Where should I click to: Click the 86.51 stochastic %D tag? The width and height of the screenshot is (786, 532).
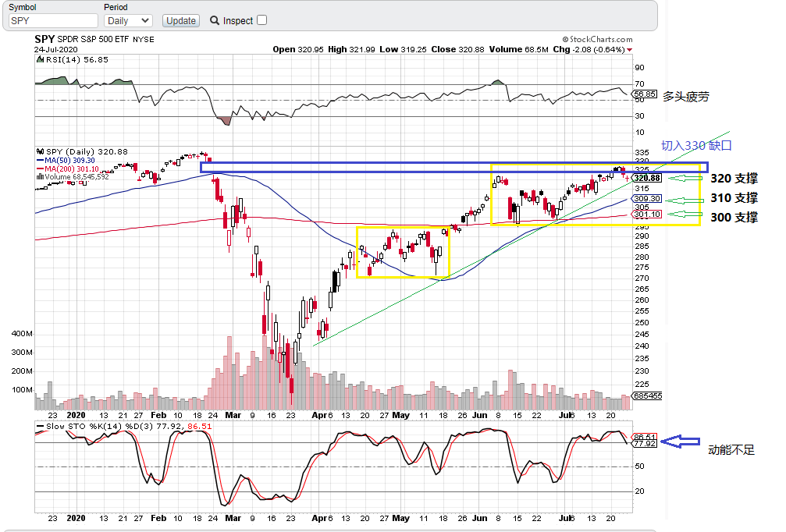pyautogui.click(x=645, y=437)
